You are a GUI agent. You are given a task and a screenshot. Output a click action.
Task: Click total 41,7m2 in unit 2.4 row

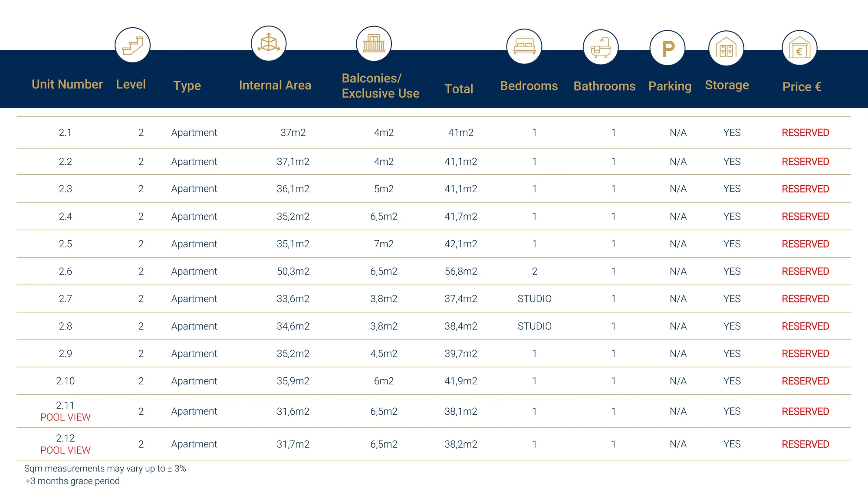pos(460,216)
